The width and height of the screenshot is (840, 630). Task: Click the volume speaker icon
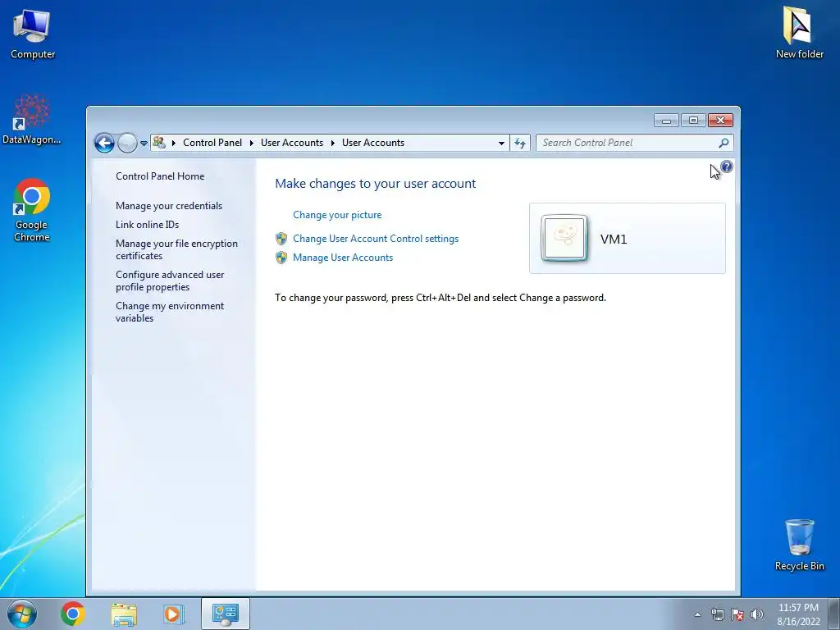coord(757,614)
